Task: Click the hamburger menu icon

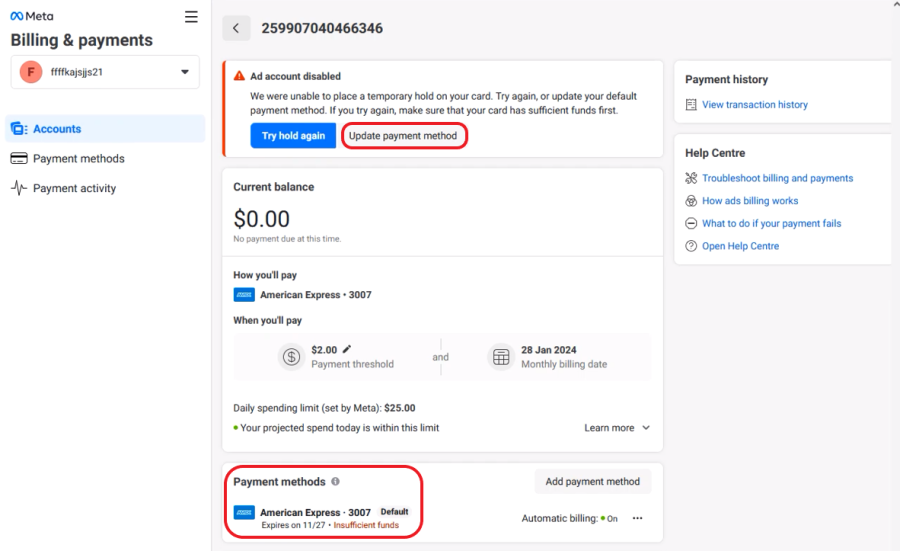Action: [x=191, y=17]
